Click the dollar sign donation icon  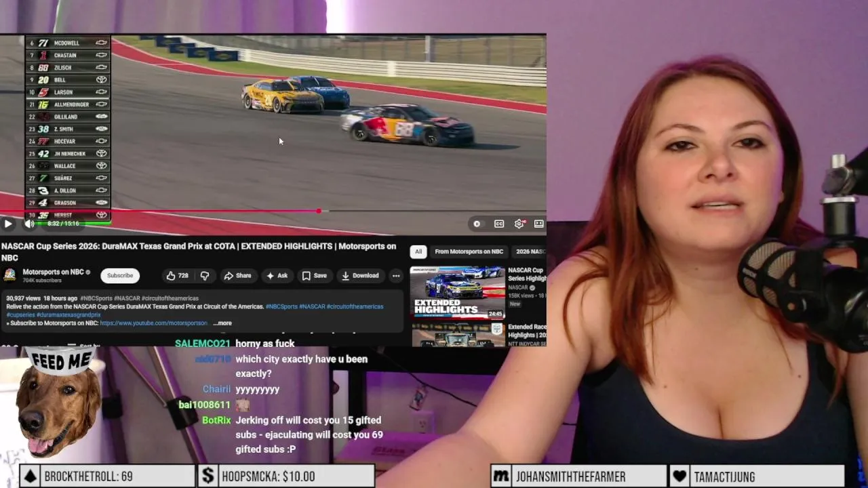(208, 476)
